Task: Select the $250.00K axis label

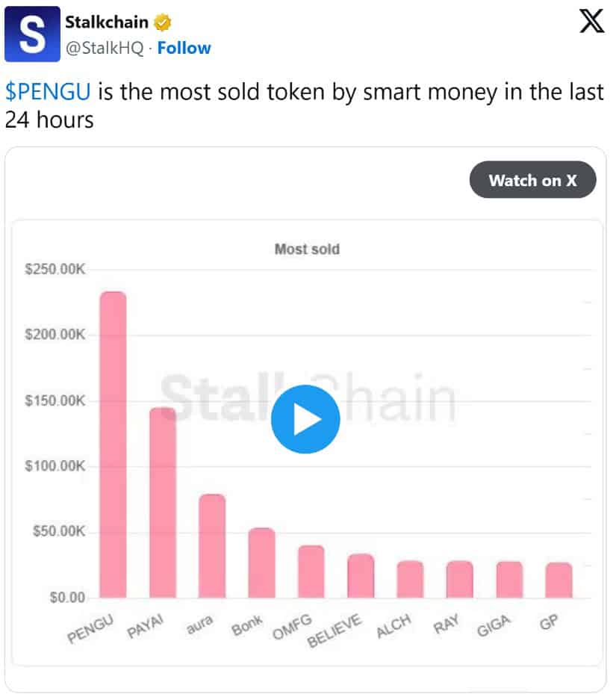Action: [x=57, y=270]
